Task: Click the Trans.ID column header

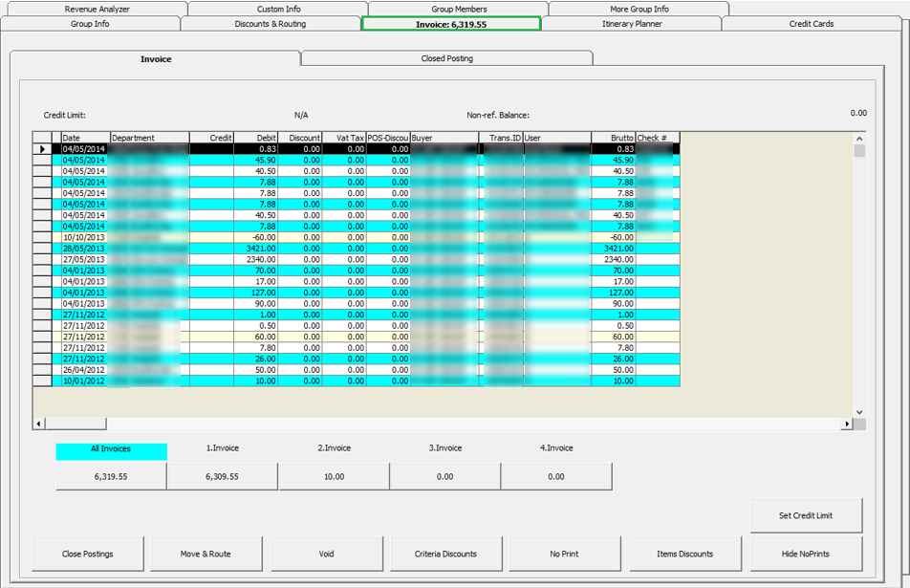Action: (x=502, y=138)
